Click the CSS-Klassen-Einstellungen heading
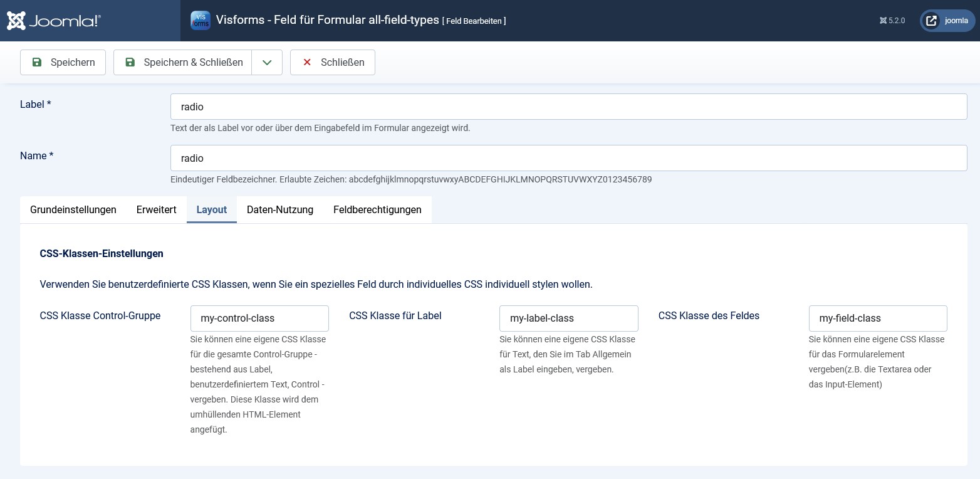This screenshot has width=980, height=479. [x=102, y=253]
